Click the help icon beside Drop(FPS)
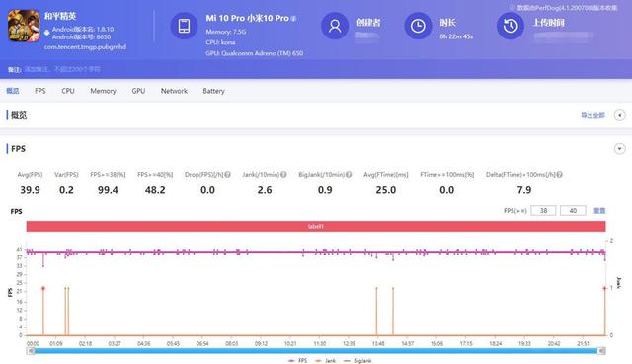Screen dimensions: 632x364 (228, 174)
